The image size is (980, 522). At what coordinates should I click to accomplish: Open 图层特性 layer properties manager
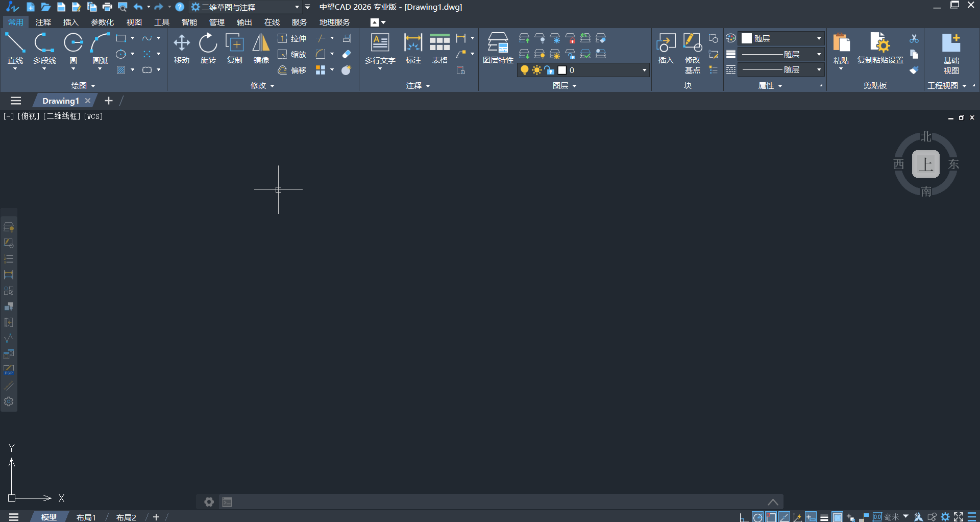(498, 48)
